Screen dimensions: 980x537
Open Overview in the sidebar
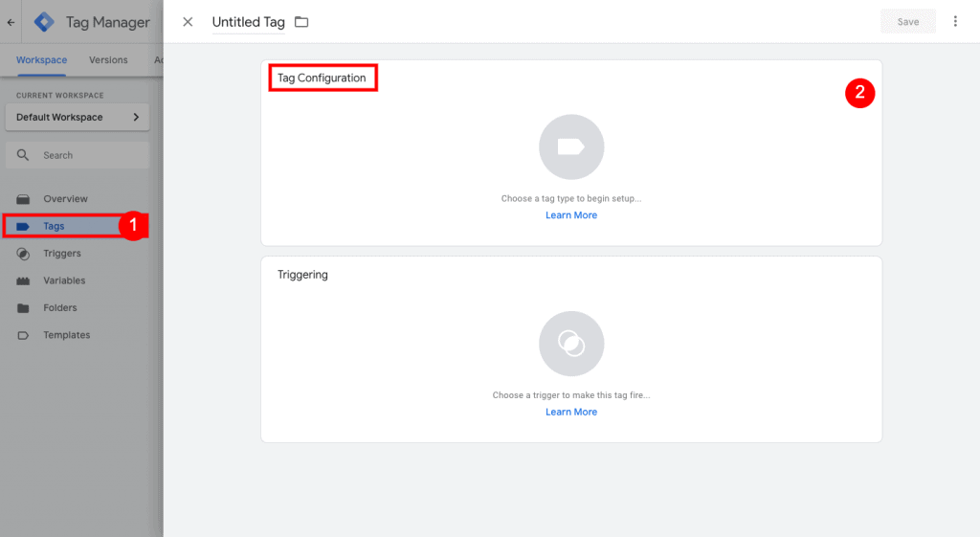click(x=66, y=199)
